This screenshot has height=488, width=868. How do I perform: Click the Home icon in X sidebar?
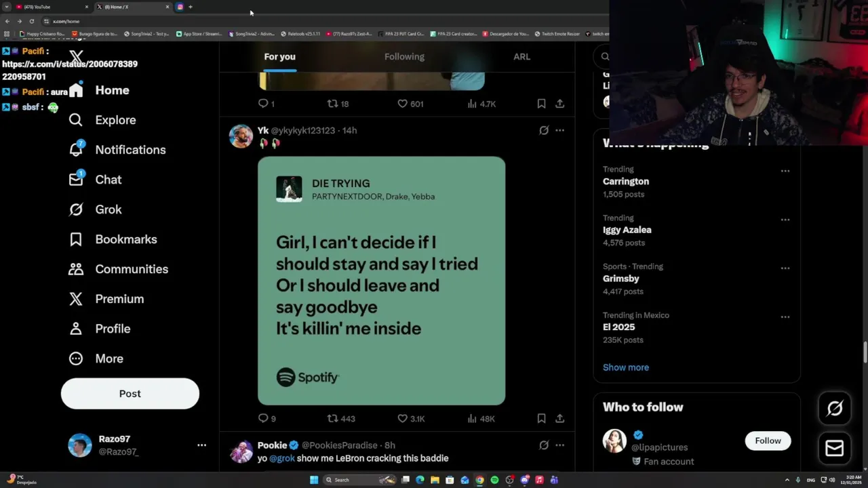(76, 90)
